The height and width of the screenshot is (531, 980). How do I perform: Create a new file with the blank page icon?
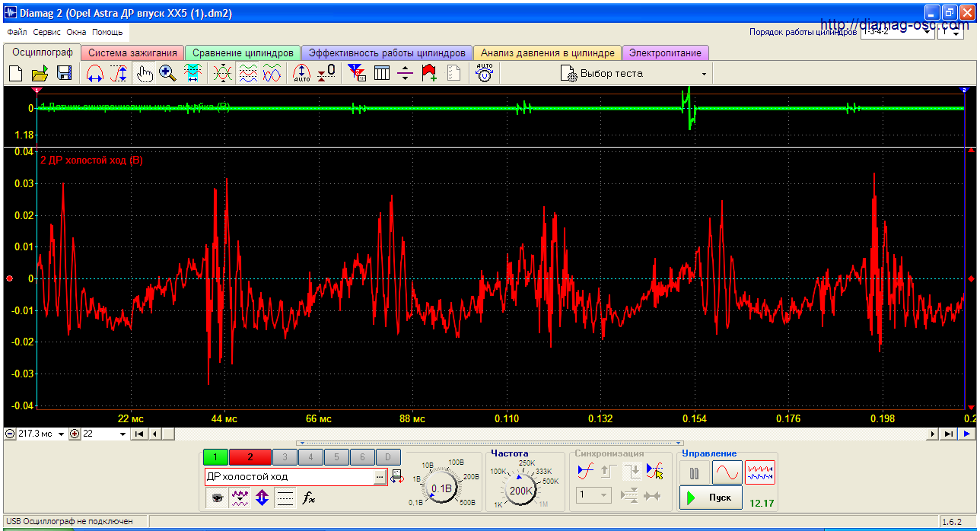point(15,74)
